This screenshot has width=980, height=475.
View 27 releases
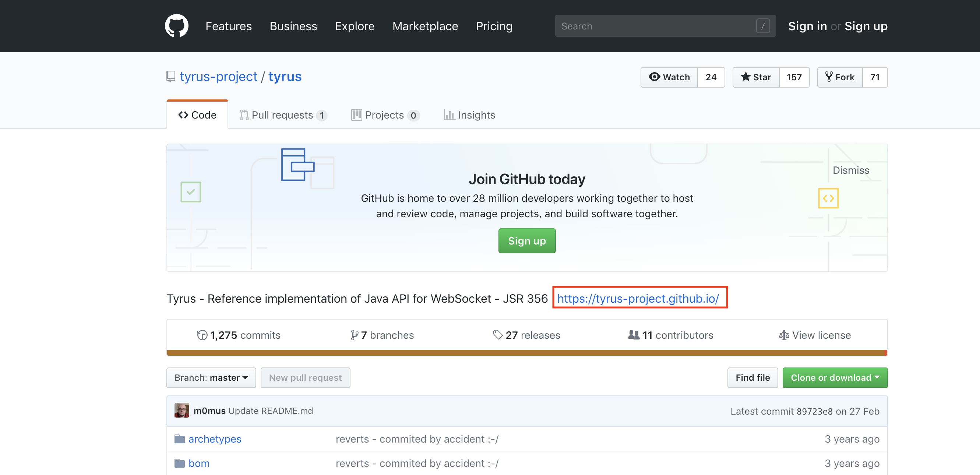click(526, 335)
